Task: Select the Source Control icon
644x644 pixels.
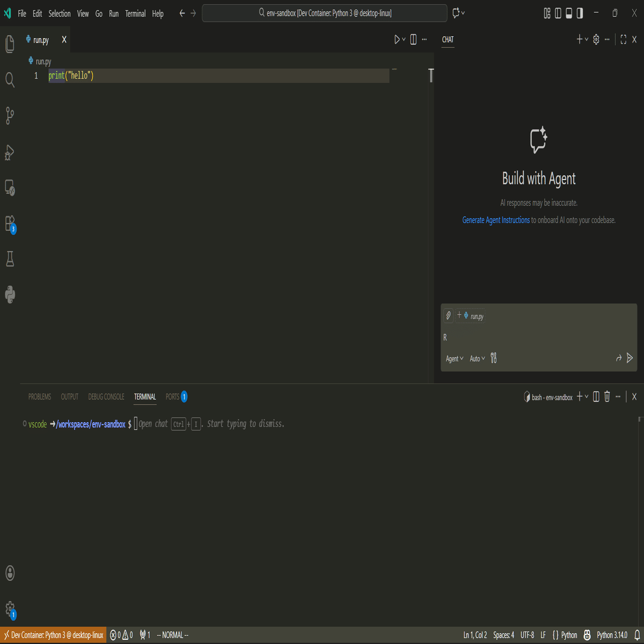Action: (x=10, y=116)
